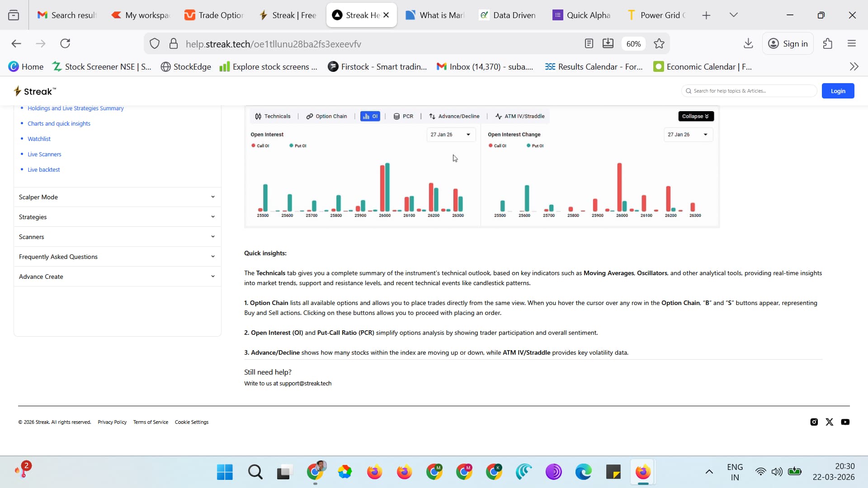Toggle Put OI legend in Open Interest chart
The image size is (868, 488).
tap(298, 146)
